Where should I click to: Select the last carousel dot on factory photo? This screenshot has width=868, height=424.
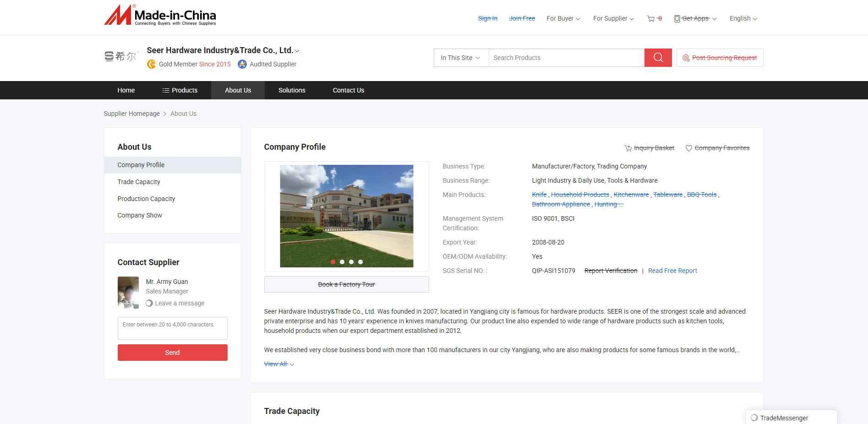[x=360, y=262]
